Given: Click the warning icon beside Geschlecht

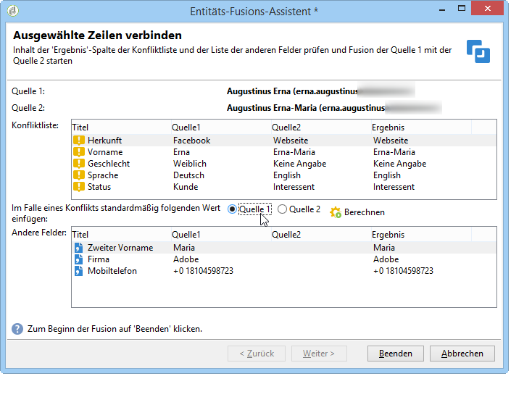Looking at the screenshot, I should pos(79,164).
